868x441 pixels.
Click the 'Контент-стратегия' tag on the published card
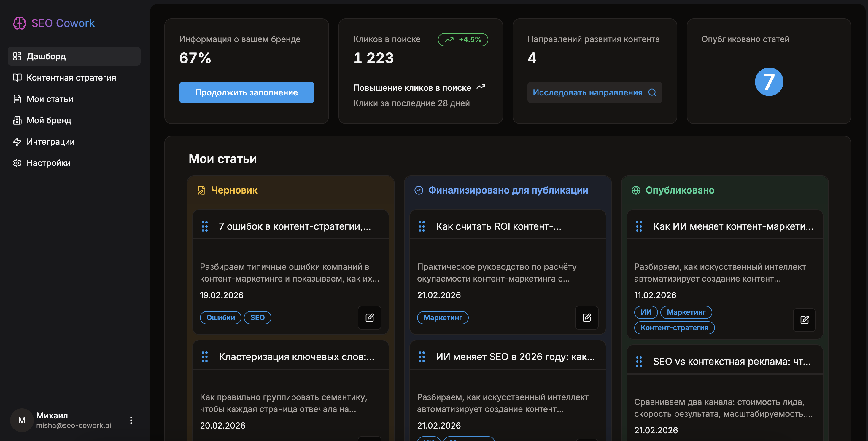click(674, 327)
